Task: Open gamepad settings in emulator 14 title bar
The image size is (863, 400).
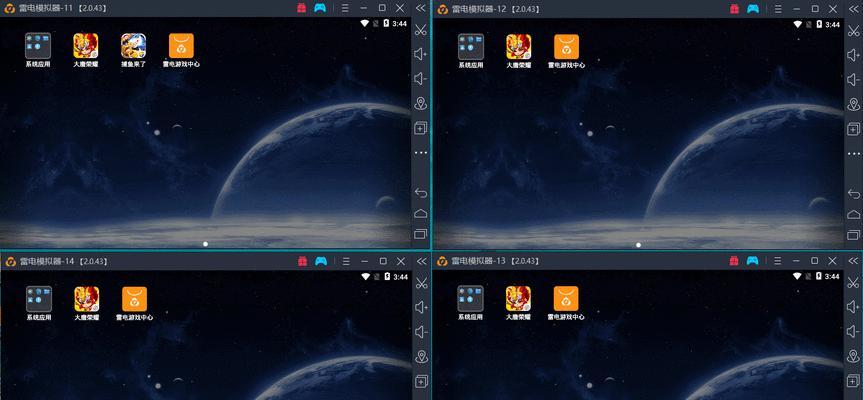Action: [320, 261]
